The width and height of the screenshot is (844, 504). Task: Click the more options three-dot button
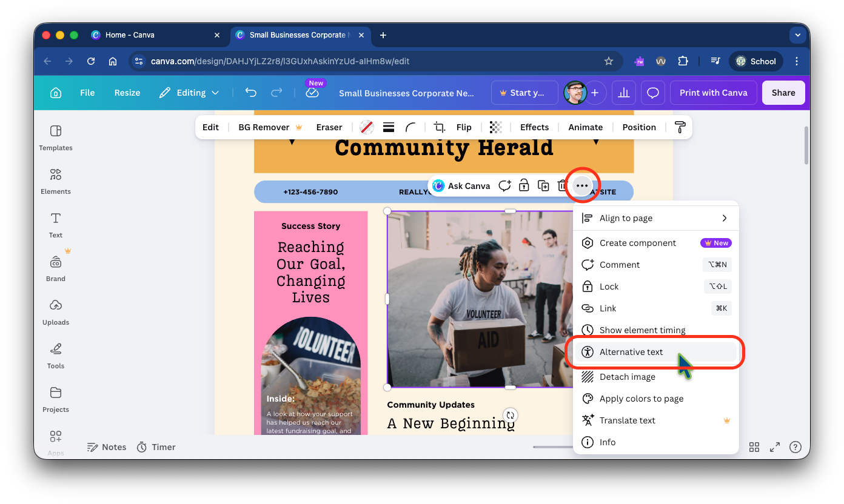tap(582, 186)
